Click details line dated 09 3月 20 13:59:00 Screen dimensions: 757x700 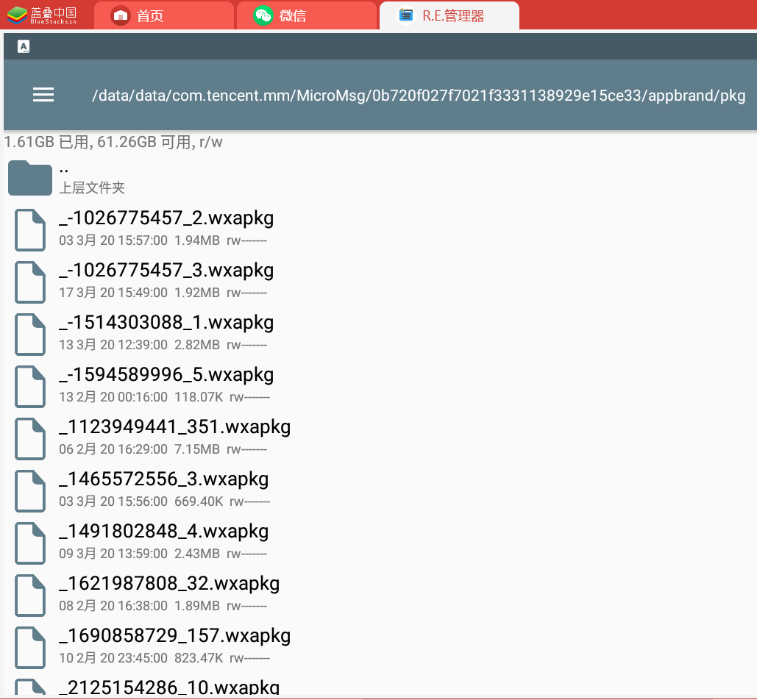coord(163,554)
